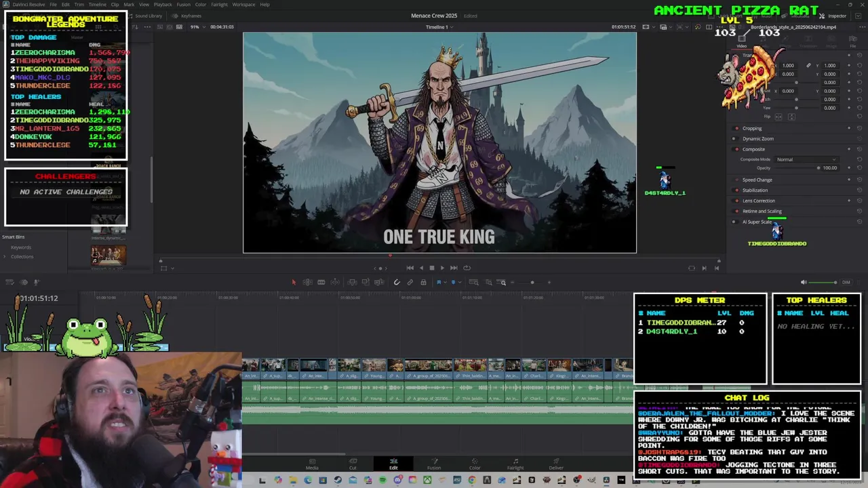The image size is (868, 488).
Task: Open the Timeline 1 name dropdown
Action: (x=439, y=27)
